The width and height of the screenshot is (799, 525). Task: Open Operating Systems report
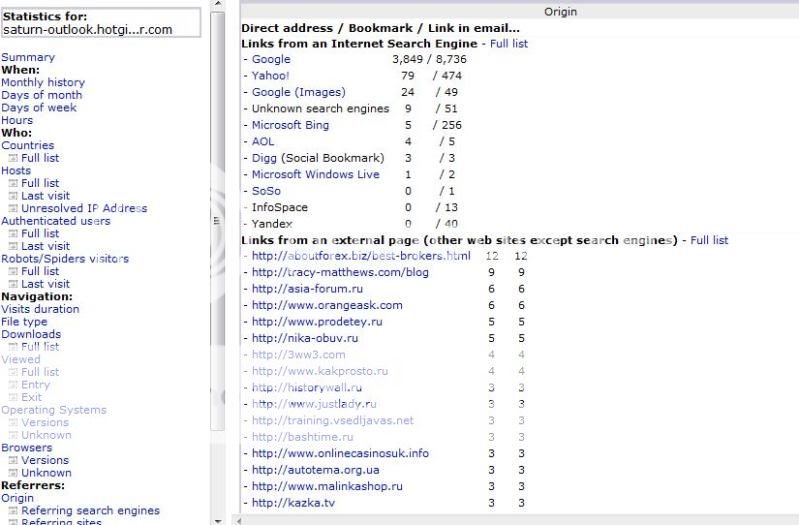tap(54, 410)
